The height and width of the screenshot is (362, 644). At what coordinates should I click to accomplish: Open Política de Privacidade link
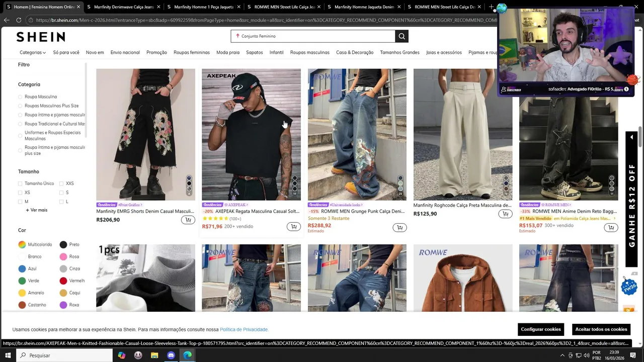[244, 329]
